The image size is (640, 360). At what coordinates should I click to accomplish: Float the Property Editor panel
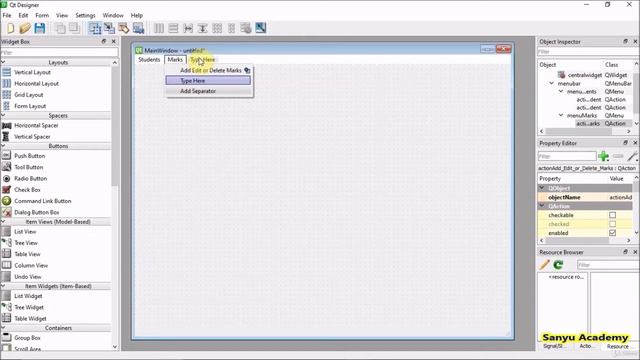[x=625, y=143]
